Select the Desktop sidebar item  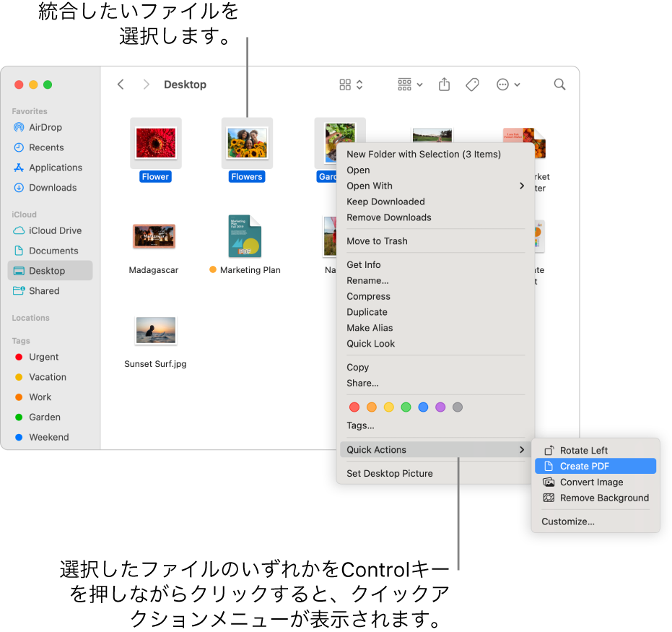[50, 271]
